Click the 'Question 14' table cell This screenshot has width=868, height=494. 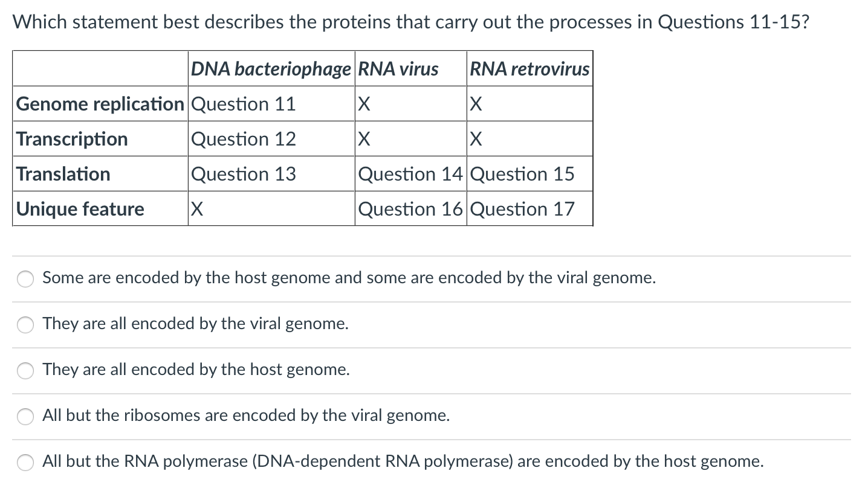click(x=411, y=174)
